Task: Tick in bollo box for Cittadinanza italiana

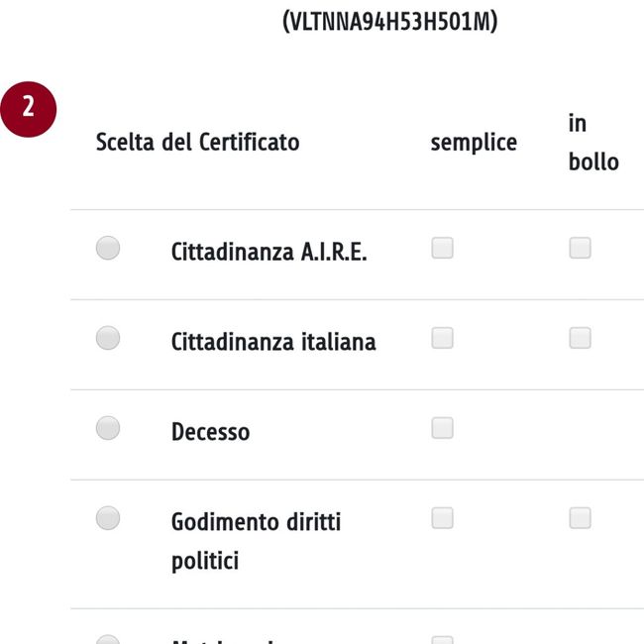Action: (580, 339)
